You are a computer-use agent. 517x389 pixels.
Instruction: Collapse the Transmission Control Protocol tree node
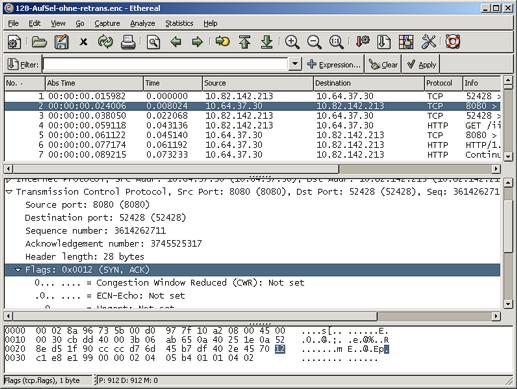pos(9,192)
